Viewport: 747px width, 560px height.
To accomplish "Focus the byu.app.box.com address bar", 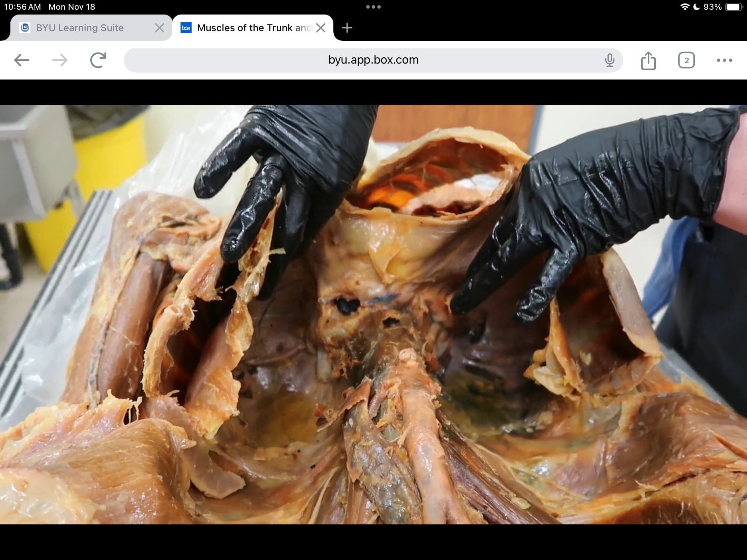I will (x=373, y=60).
